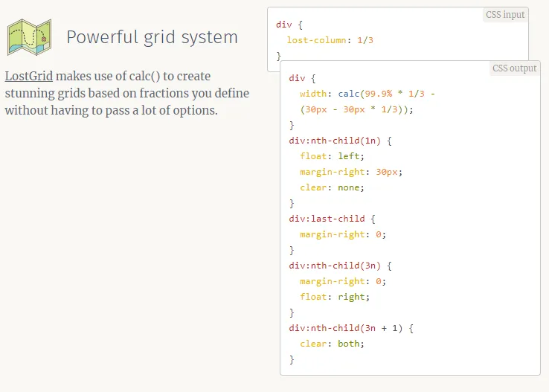Click the 'div:nth-child(3n) {' selector line
Viewport: 549px width, 392px height.
(340, 266)
